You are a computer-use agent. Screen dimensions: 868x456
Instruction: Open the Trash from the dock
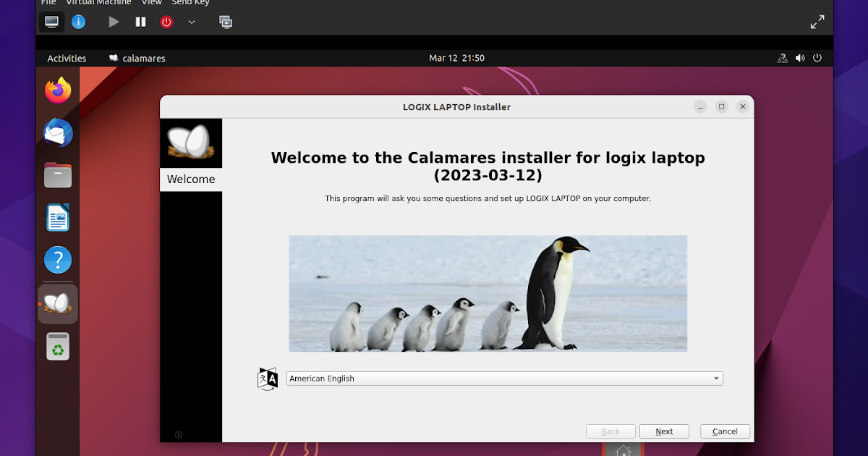pyautogui.click(x=58, y=347)
